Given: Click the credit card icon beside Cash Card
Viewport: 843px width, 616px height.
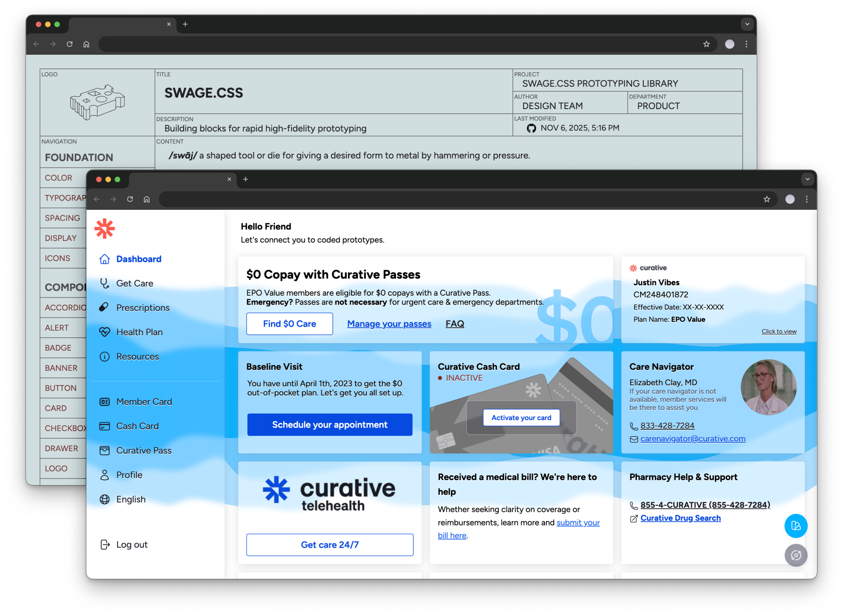Looking at the screenshot, I should [105, 426].
